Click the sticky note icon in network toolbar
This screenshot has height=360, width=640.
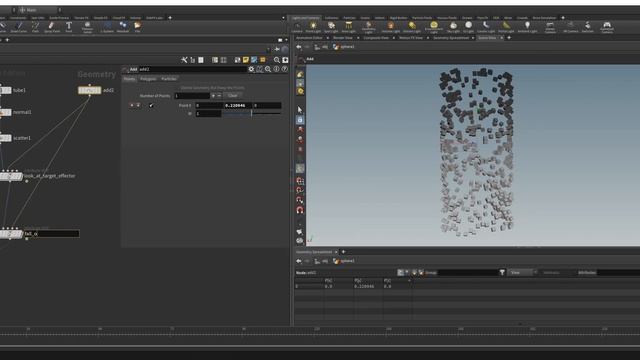(246, 60)
